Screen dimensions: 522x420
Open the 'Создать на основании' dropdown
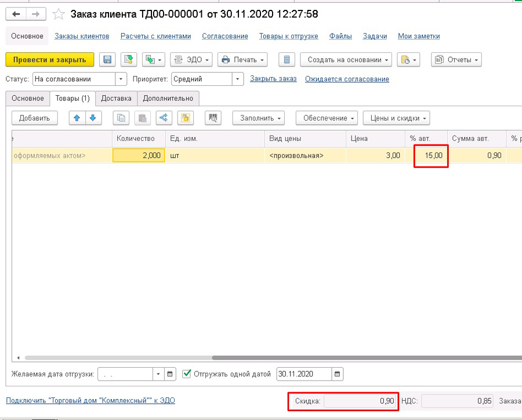point(346,60)
